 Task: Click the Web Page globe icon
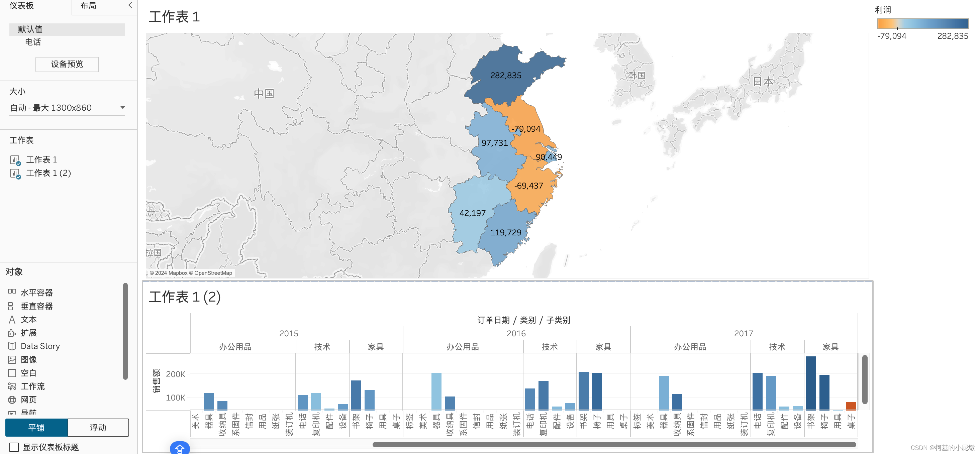click(x=12, y=400)
